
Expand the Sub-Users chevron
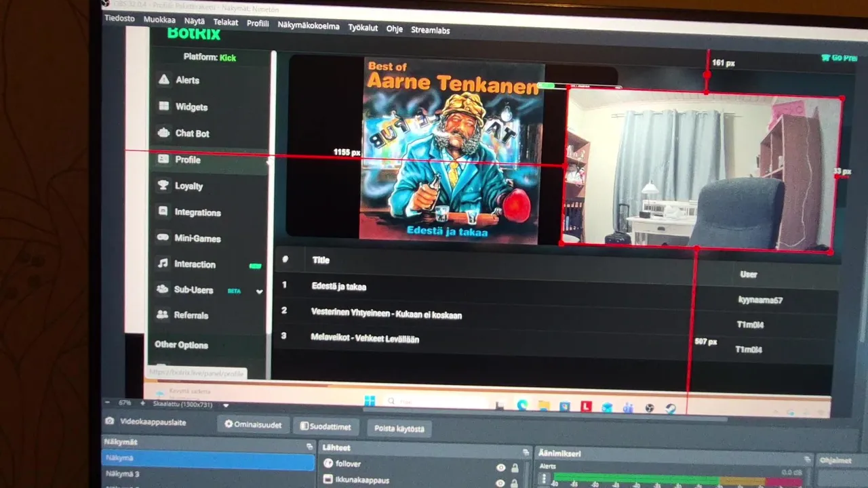point(259,291)
